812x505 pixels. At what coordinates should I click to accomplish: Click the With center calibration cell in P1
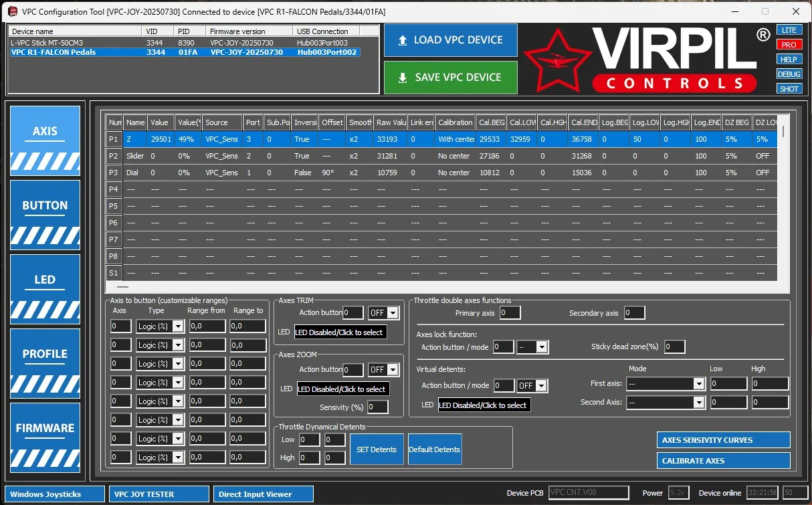pos(455,139)
